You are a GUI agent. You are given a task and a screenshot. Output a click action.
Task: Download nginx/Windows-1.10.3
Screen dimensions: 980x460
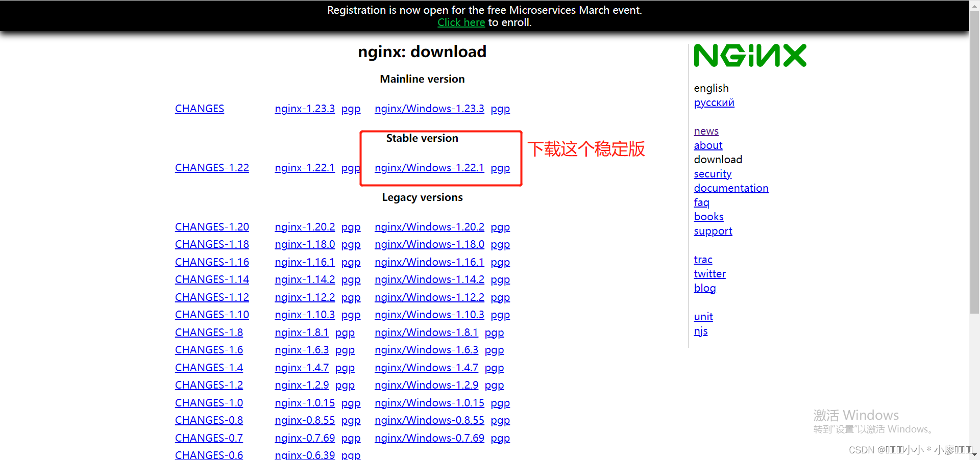pos(429,315)
